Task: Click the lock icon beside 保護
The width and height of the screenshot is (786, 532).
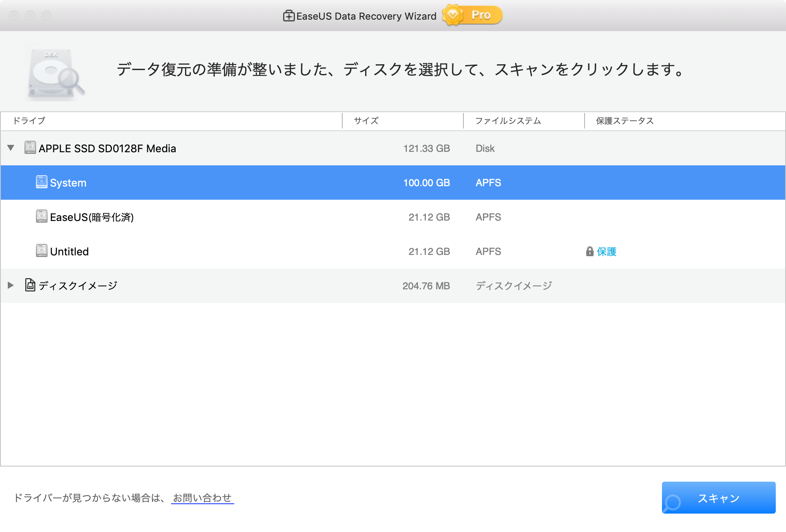Action: 589,251
